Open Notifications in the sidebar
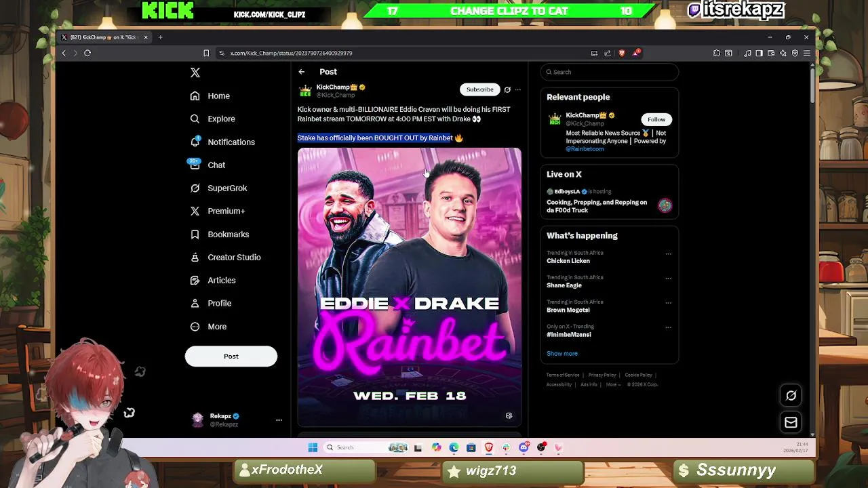 point(222,142)
